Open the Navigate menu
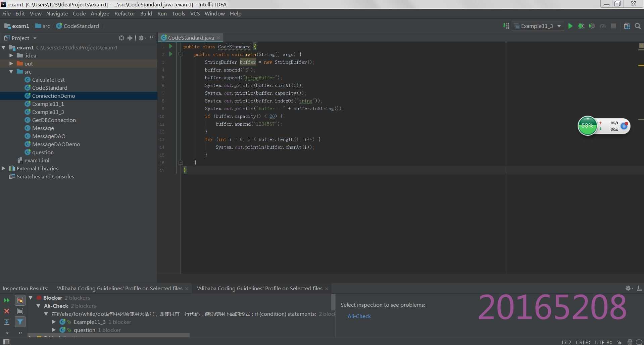This screenshot has height=345, width=644. pos(57,13)
